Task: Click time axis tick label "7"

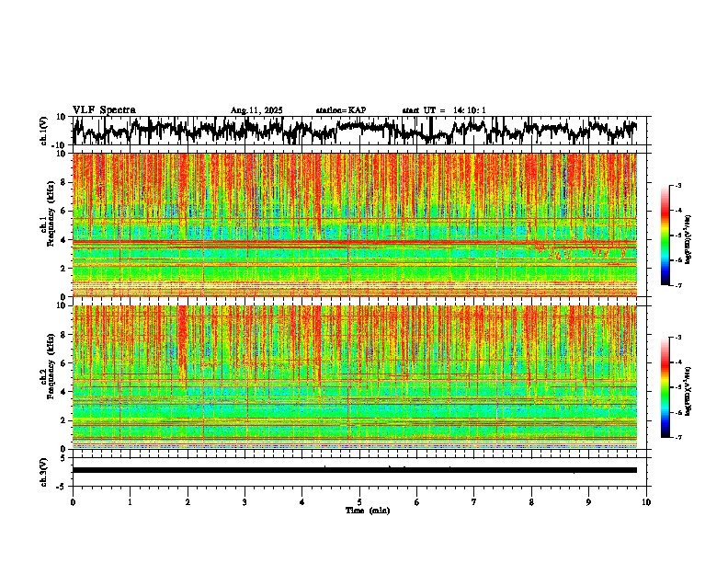Action: click(474, 502)
